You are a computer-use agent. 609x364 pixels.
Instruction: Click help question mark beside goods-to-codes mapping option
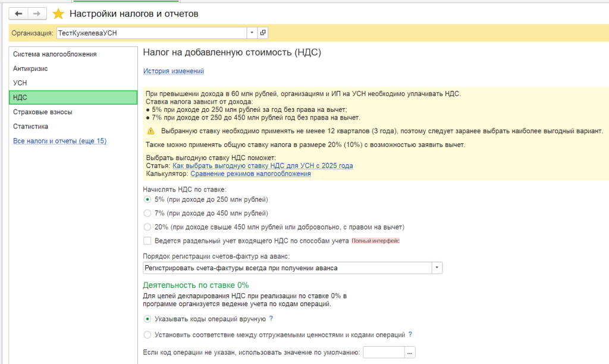(410, 334)
